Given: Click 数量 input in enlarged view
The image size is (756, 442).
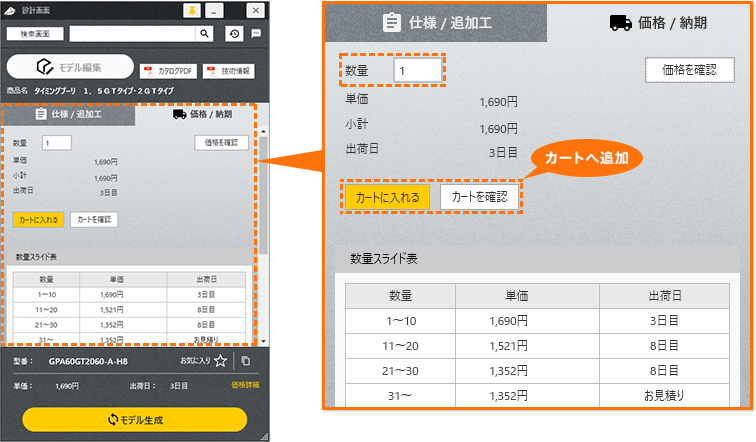Looking at the screenshot, I should [x=417, y=70].
